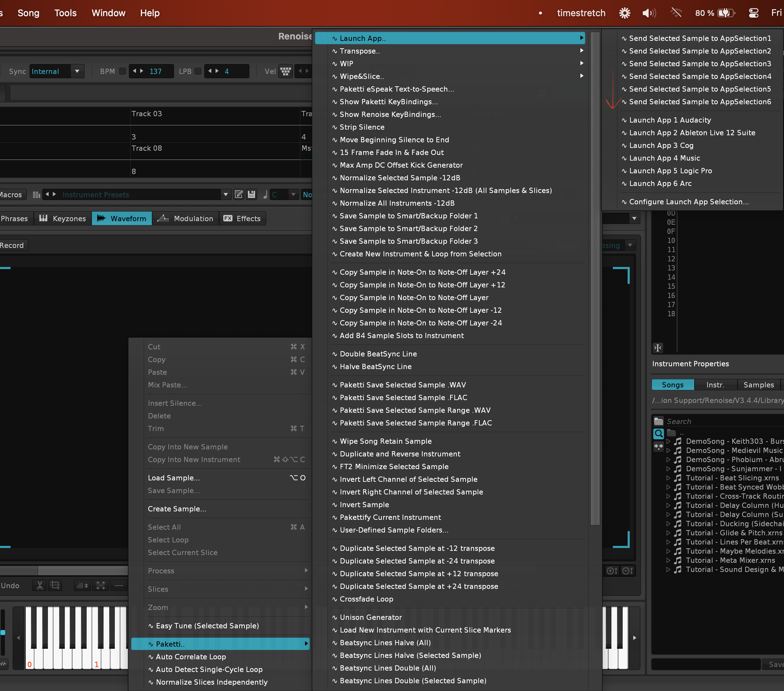Toggle the double-asterisk filter button in the browser
Screen dimensions: 784x691
[x=658, y=446]
